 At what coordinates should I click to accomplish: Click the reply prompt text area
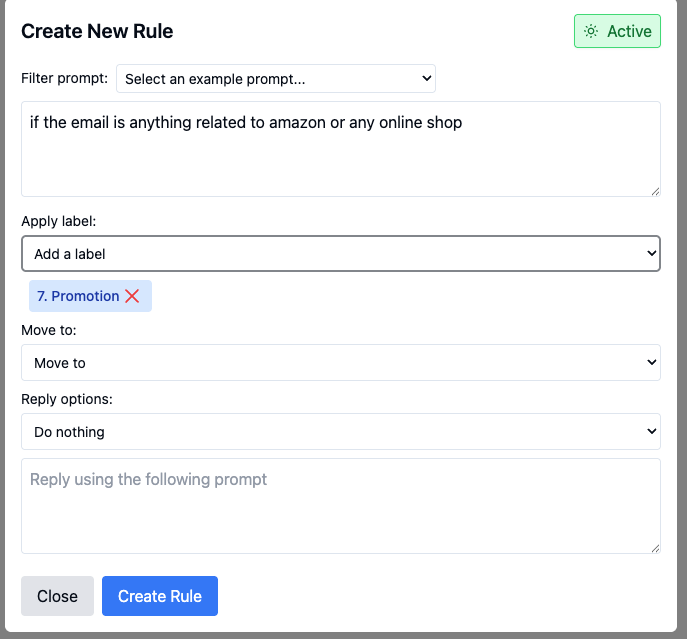click(340, 506)
